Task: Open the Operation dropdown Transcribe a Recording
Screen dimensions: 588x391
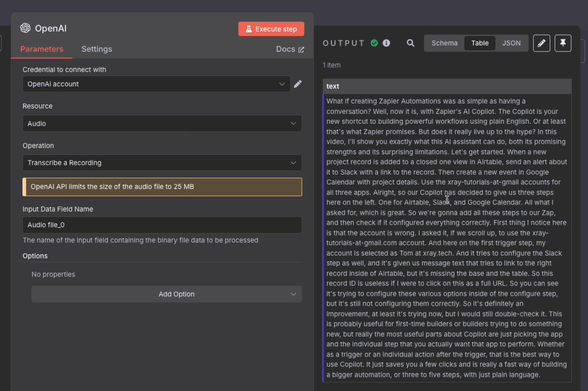Action: point(162,163)
